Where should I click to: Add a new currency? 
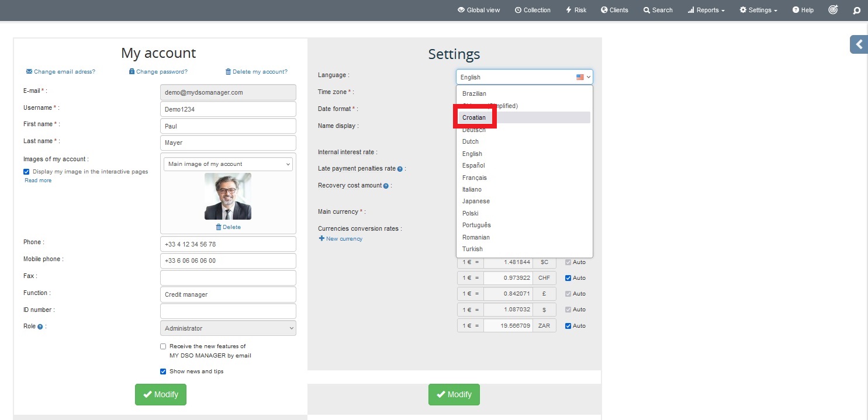[340, 239]
